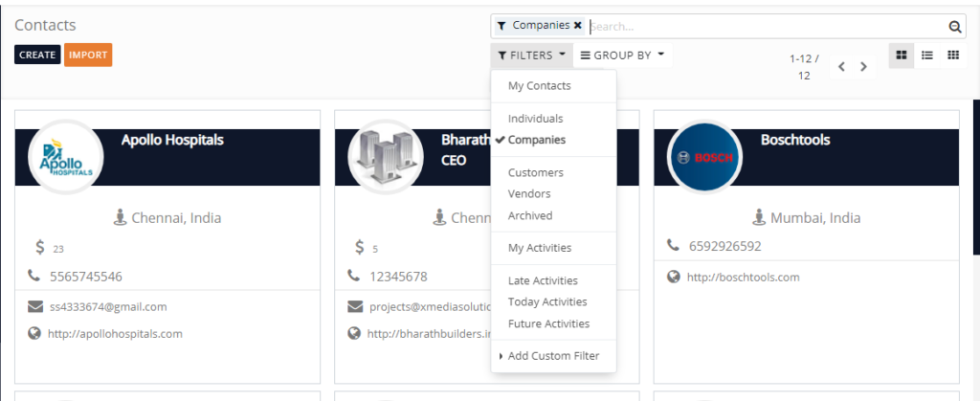Viewport: 980px width, 401px height.
Task: Click Bharath card phone icon
Action: coord(354,276)
